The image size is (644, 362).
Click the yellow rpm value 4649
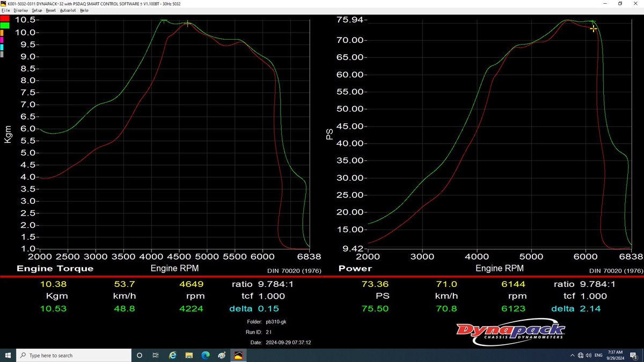coord(191,284)
